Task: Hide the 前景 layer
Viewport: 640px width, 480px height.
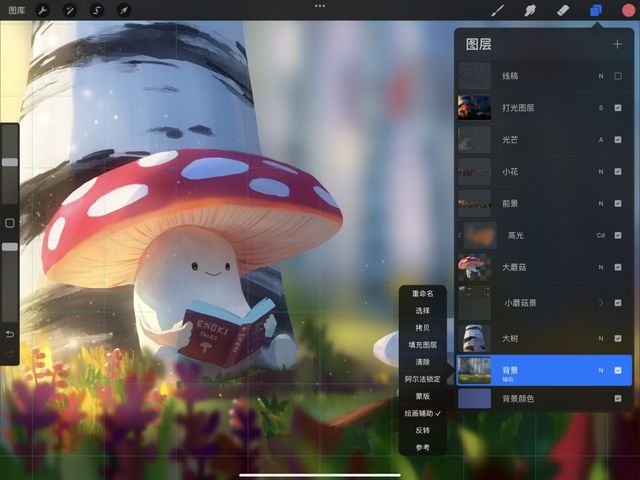Action: [x=618, y=203]
